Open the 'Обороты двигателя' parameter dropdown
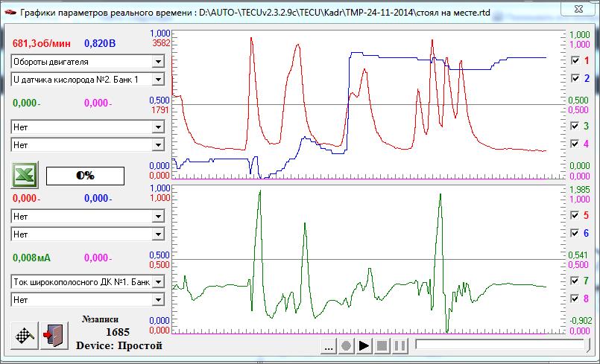Viewport: 600px width, 364px height. click(157, 61)
